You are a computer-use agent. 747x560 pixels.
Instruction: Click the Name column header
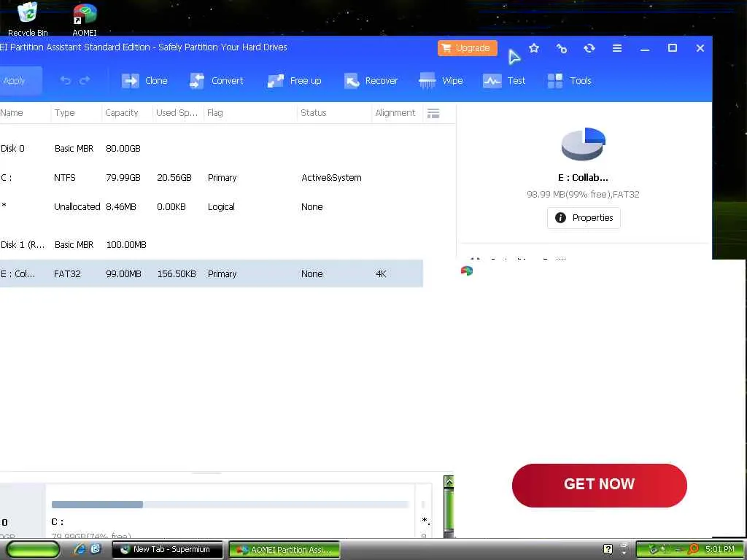(x=12, y=113)
